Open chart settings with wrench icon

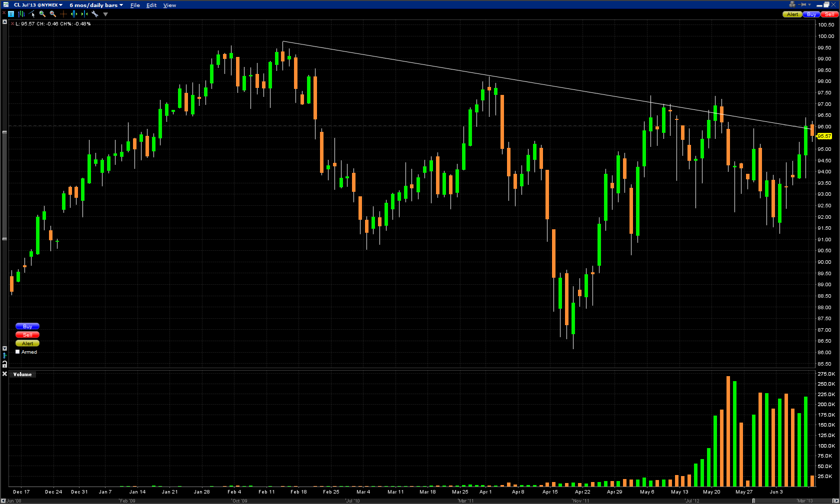coord(95,14)
